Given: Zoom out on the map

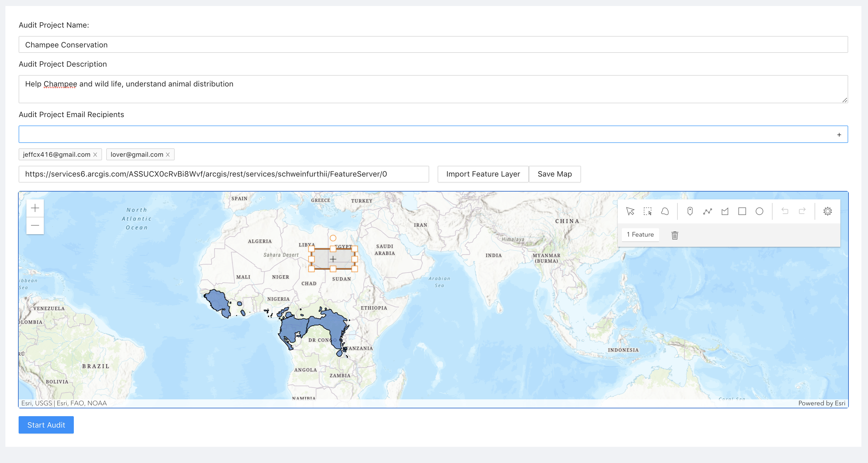Looking at the screenshot, I should pos(35,225).
